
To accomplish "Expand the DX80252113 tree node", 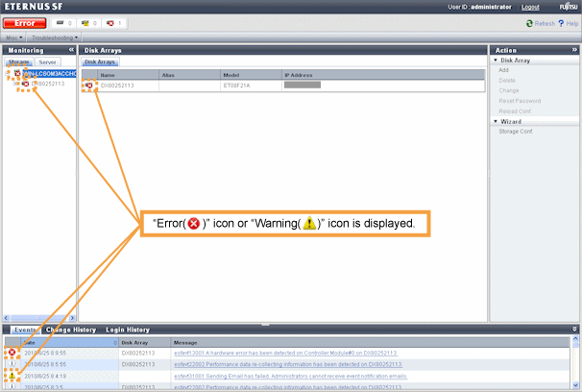I will [x=15, y=84].
